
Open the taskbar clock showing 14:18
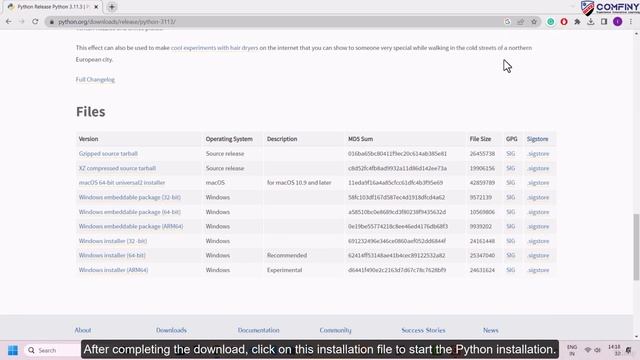click(x=614, y=350)
